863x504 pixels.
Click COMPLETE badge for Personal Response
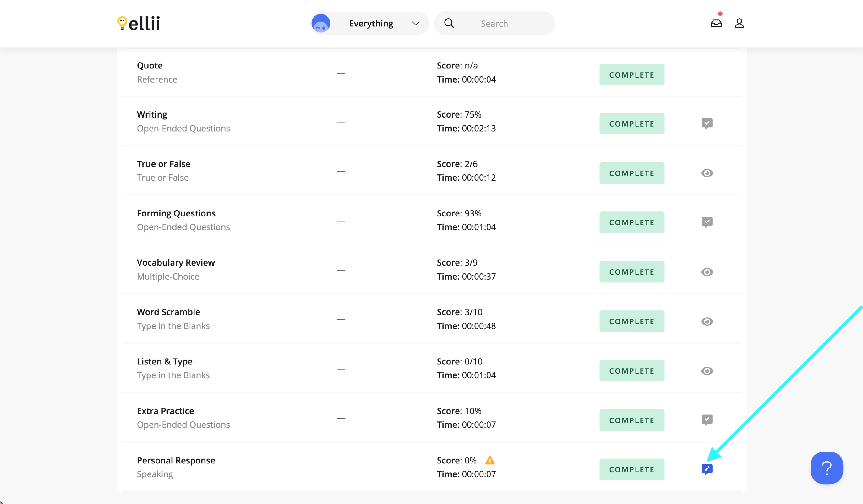pos(631,469)
